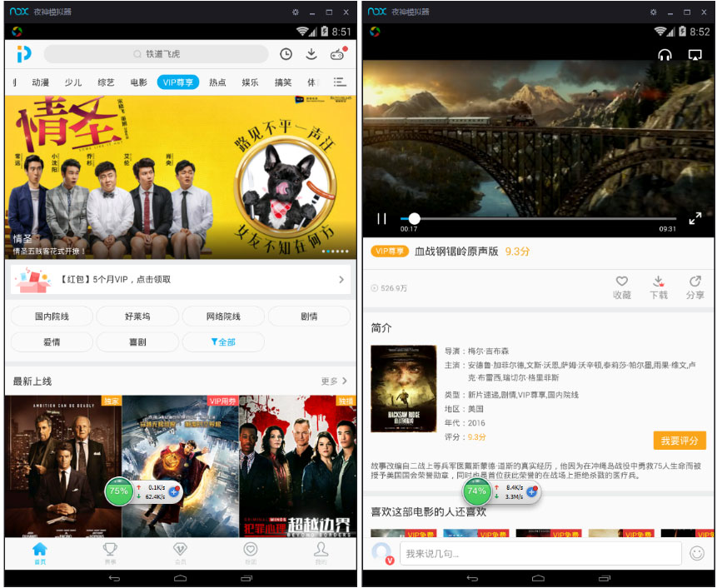Go to 首页 home tab icon
717x588 pixels.
click(40, 552)
